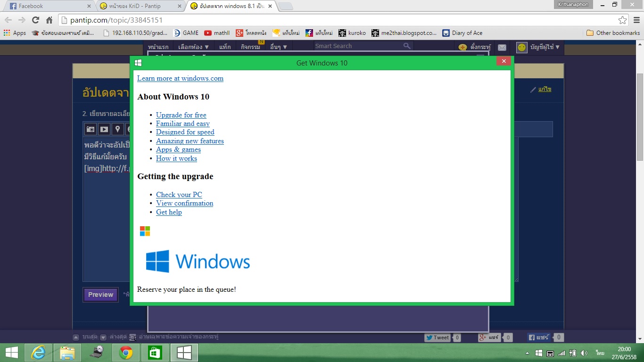This screenshot has width=644, height=362.
Task: Expand the อื่นๆ dropdown menu
Action: [279, 47]
